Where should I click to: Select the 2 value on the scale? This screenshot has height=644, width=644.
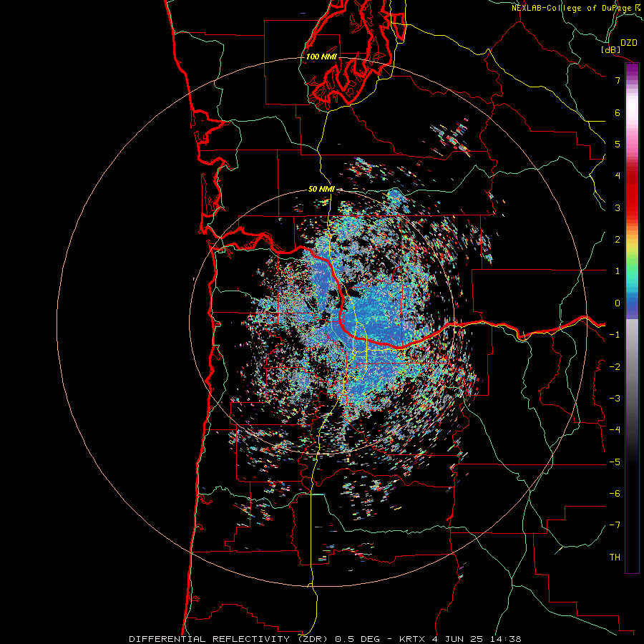point(618,240)
